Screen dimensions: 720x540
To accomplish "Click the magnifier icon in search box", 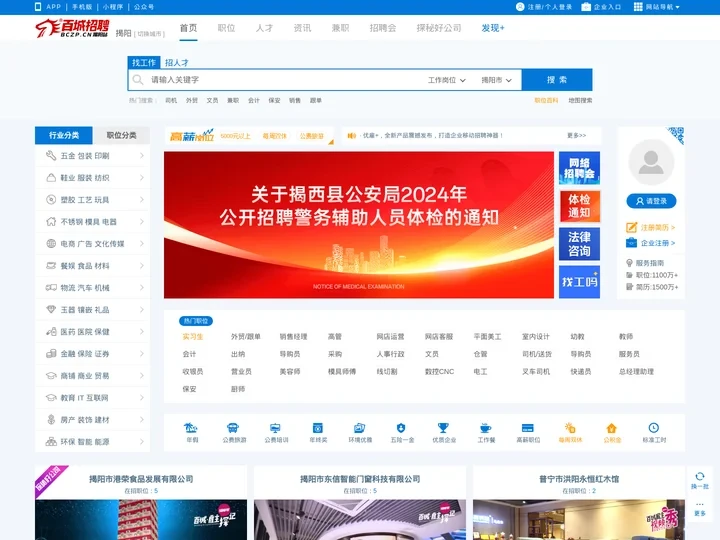I will coord(138,80).
